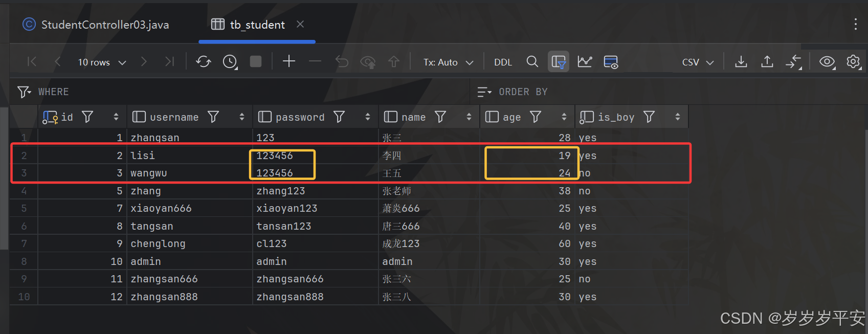Open settings gear icon

click(x=853, y=62)
